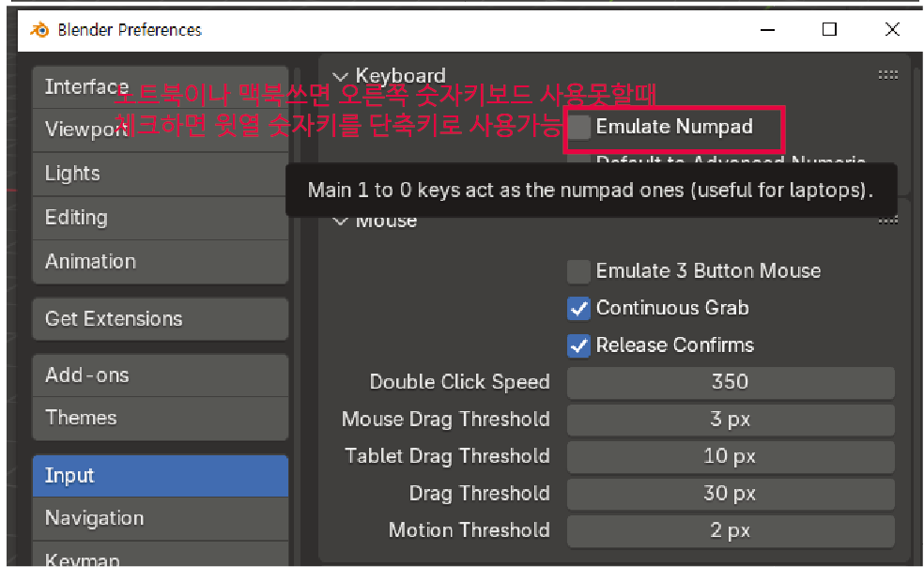Image resolution: width=924 pixels, height=567 pixels.
Task: Click the Keyboard panel drag grip dots
Action: point(887,75)
